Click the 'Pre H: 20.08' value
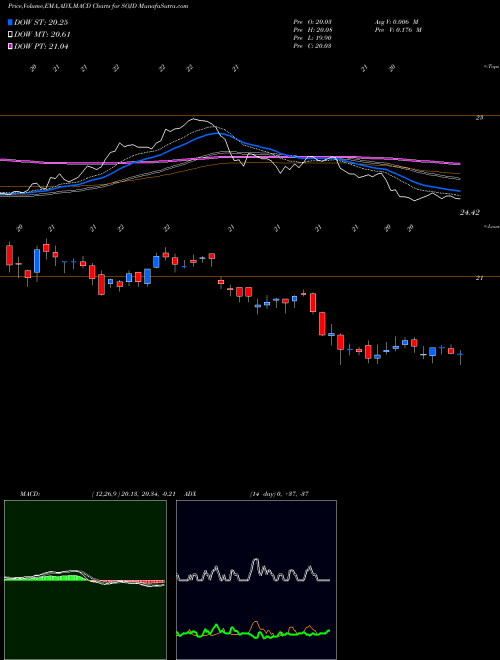This screenshot has height=660, width=500. coord(312,30)
